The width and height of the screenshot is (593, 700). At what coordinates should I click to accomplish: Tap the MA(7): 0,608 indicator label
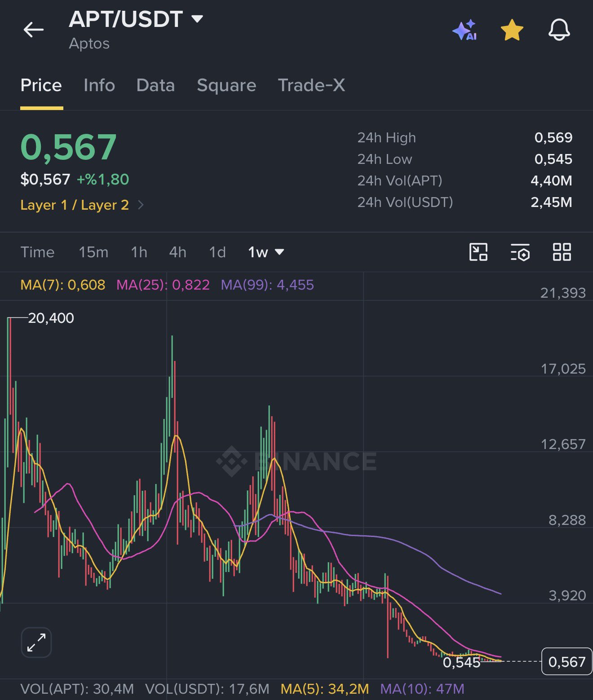tap(63, 285)
